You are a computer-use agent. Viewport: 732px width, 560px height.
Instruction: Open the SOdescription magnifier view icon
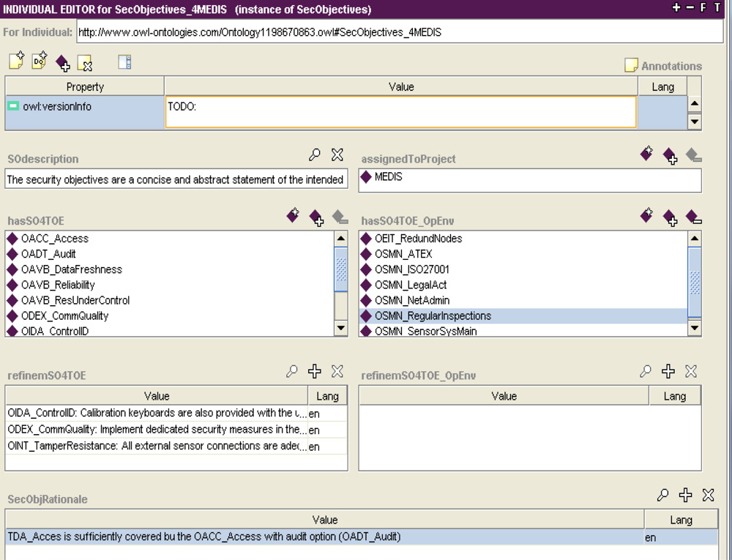pyautogui.click(x=315, y=154)
